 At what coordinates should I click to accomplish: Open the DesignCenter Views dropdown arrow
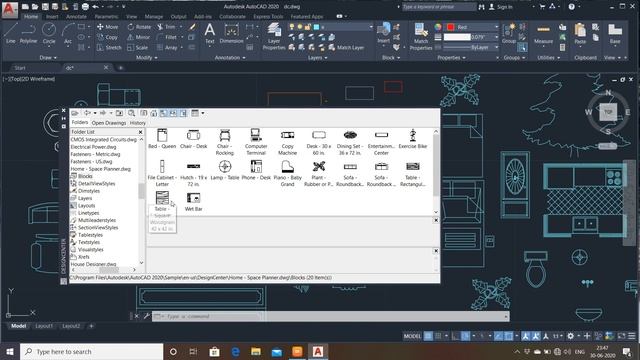[203, 113]
